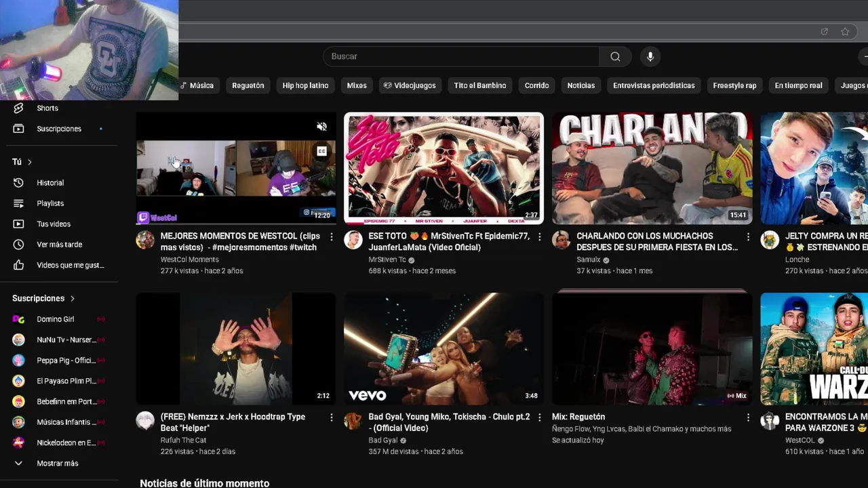Filter by Tito el Bambino chip

coord(480,85)
